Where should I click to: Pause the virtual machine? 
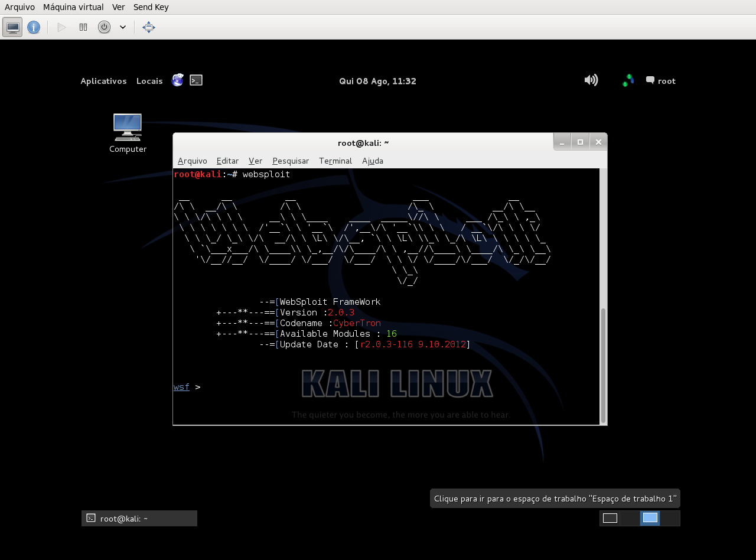83,27
